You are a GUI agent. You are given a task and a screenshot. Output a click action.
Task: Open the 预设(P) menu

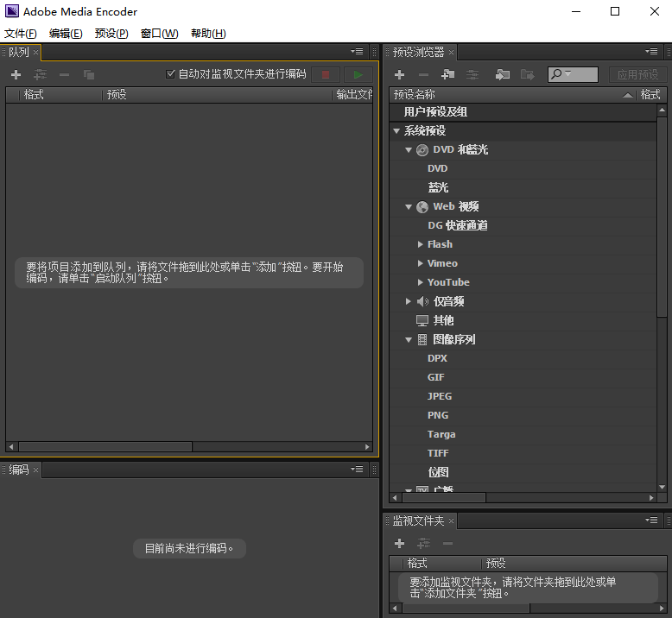click(111, 34)
